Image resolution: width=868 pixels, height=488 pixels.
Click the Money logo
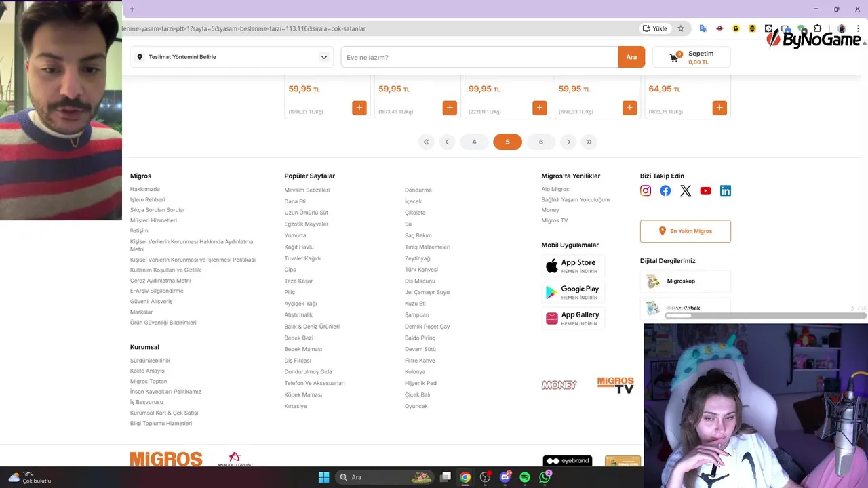click(559, 385)
